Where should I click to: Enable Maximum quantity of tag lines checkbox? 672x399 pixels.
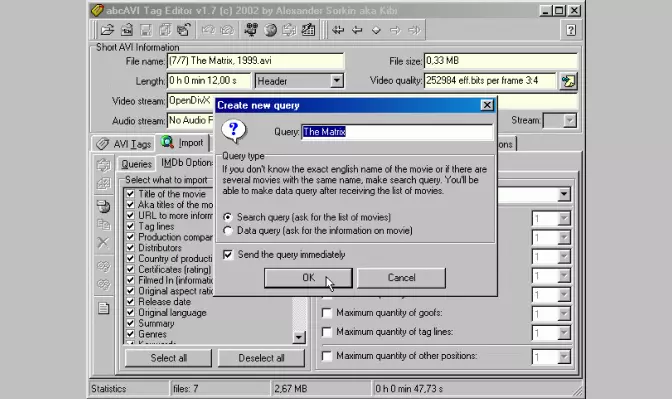pyautogui.click(x=327, y=332)
